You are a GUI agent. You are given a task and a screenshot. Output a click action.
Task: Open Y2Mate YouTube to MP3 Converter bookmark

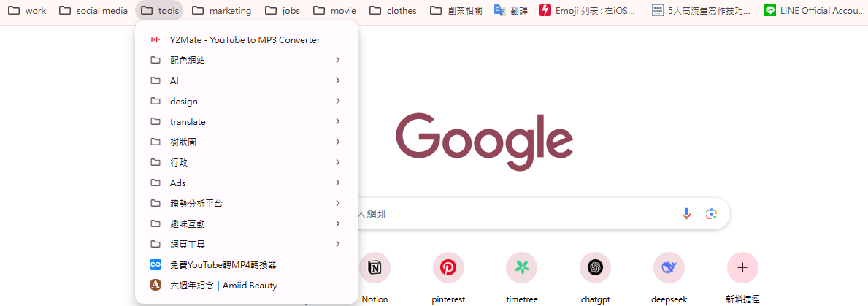247,40
